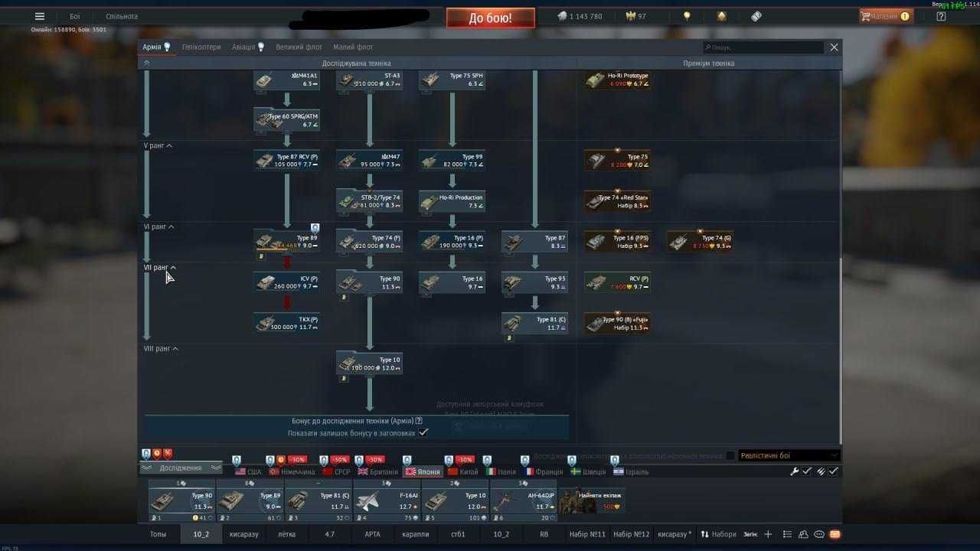The height and width of the screenshot is (551, 980).
Task: Collapse top rank arrow above tree
Action: coord(146,64)
